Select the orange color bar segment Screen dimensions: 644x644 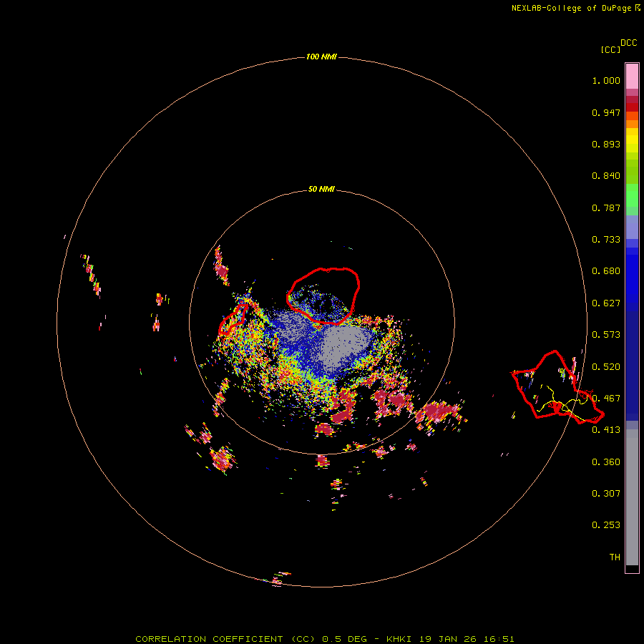coord(632,124)
